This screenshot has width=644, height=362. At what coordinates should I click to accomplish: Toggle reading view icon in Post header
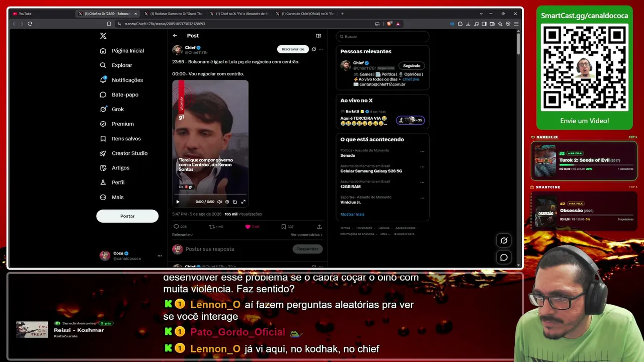point(318,36)
